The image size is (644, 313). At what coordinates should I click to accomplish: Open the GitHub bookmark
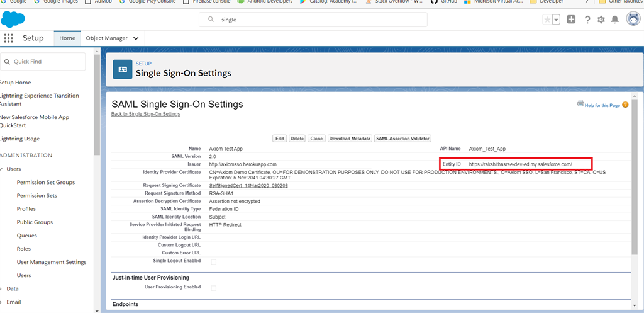click(x=443, y=2)
